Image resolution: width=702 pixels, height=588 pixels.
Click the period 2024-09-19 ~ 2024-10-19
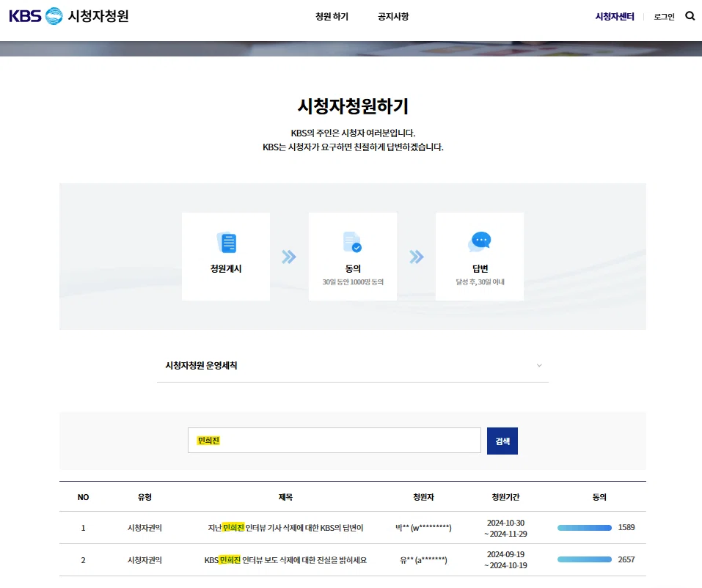click(x=506, y=560)
